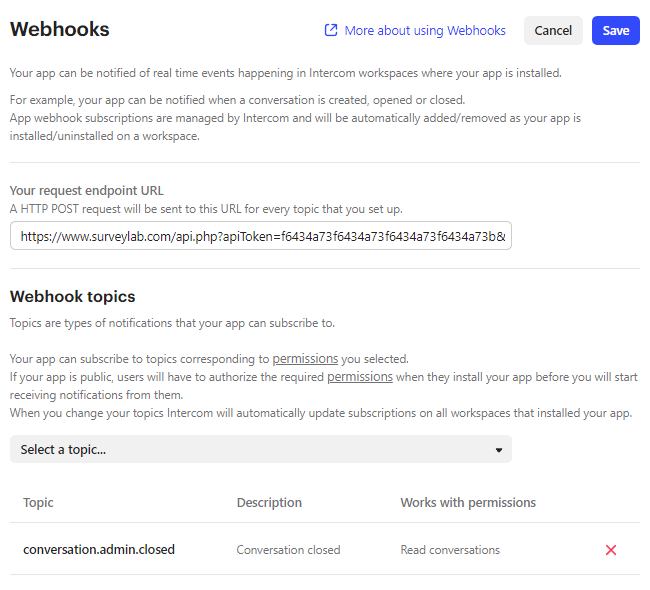The image size is (650, 590).
Task: Click the Webhook topics heading
Action: point(73,296)
